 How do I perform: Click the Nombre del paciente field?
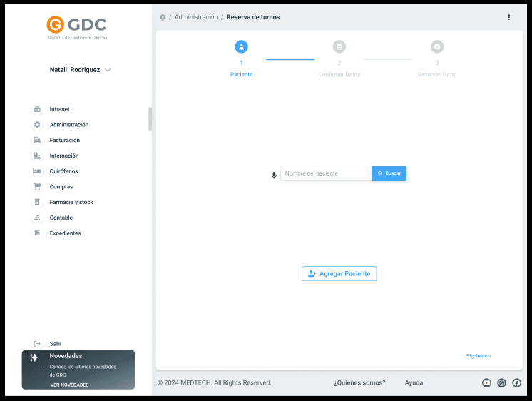tap(326, 173)
